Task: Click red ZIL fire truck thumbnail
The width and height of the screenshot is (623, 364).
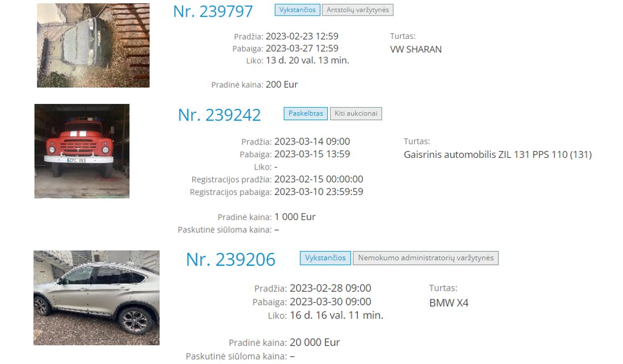Action: tap(82, 151)
